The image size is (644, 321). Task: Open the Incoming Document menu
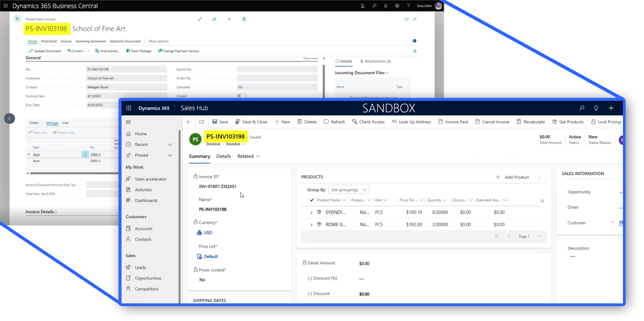(x=91, y=41)
